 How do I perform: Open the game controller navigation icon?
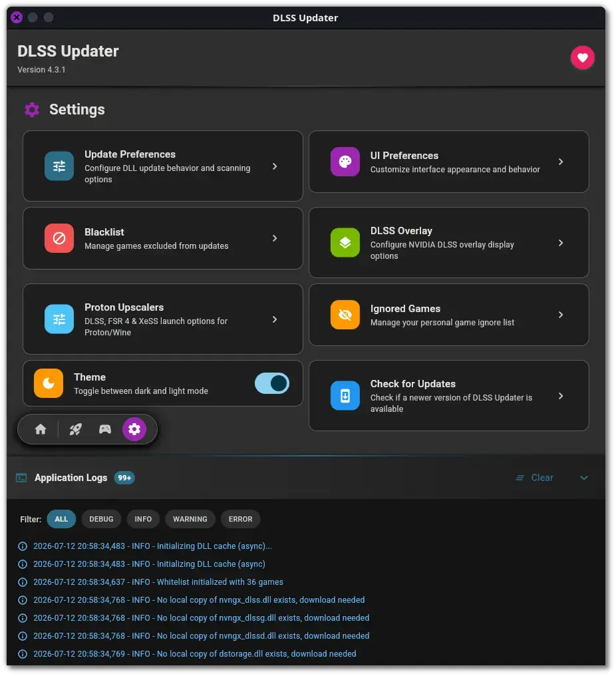pos(104,429)
